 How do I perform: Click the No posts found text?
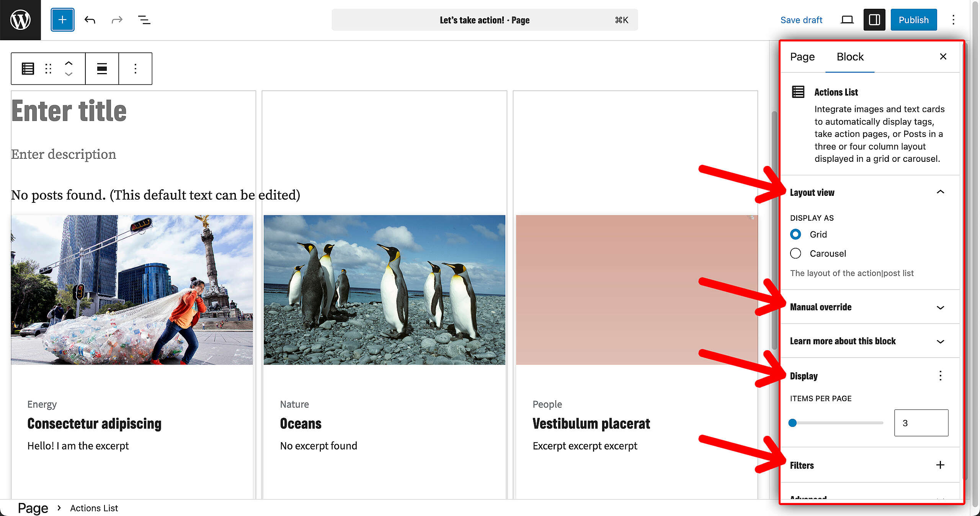pos(155,195)
